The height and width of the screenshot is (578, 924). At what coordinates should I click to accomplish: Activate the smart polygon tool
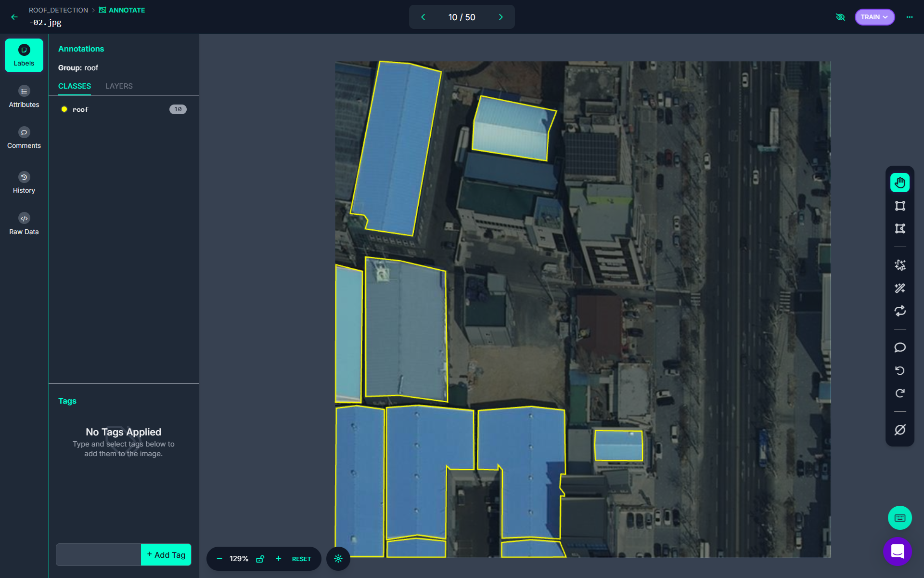(899, 265)
